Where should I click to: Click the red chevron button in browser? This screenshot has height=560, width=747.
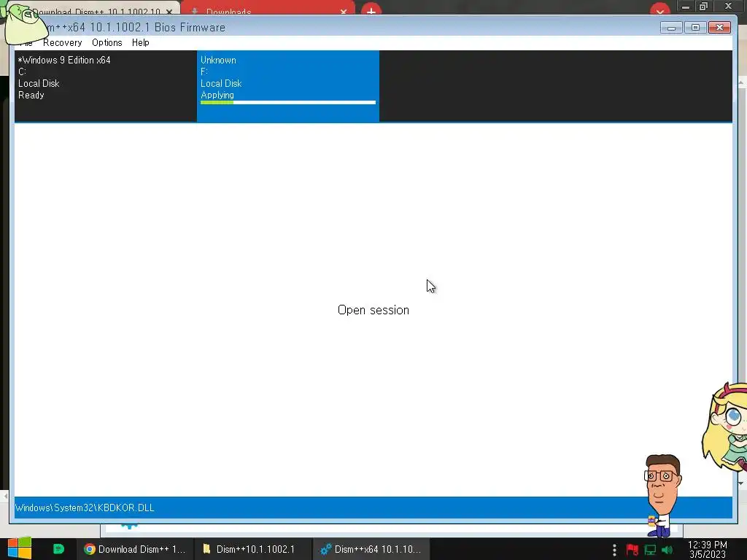tap(659, 10)
